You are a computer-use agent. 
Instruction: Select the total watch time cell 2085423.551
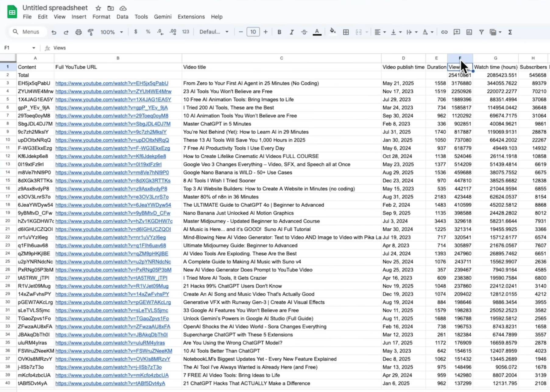(x=495, y=75)
